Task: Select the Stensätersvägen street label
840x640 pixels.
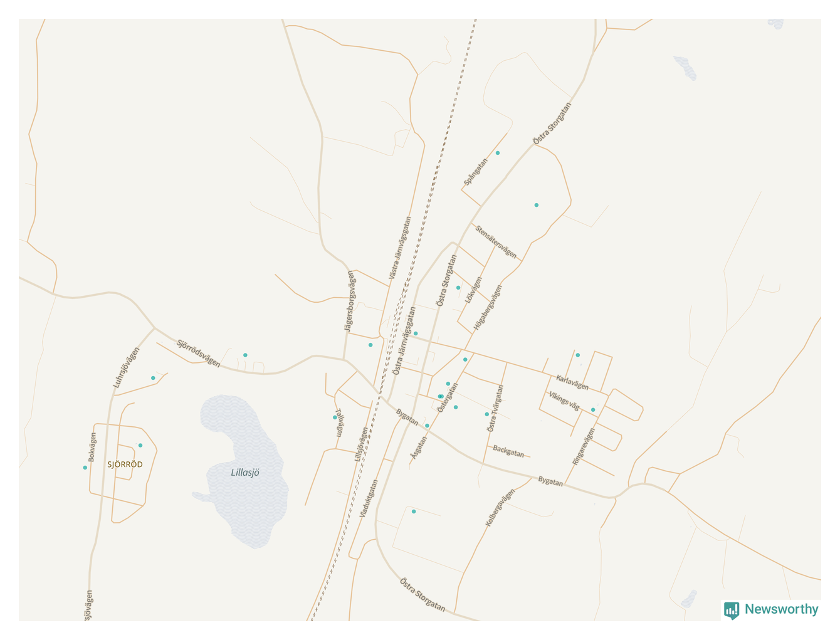Action: click(x=496, y=242)
